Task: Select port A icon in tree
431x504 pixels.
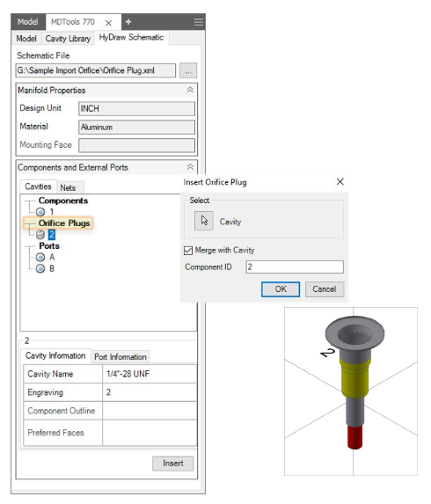Action: pyautogui.click(x=40, y=258)
